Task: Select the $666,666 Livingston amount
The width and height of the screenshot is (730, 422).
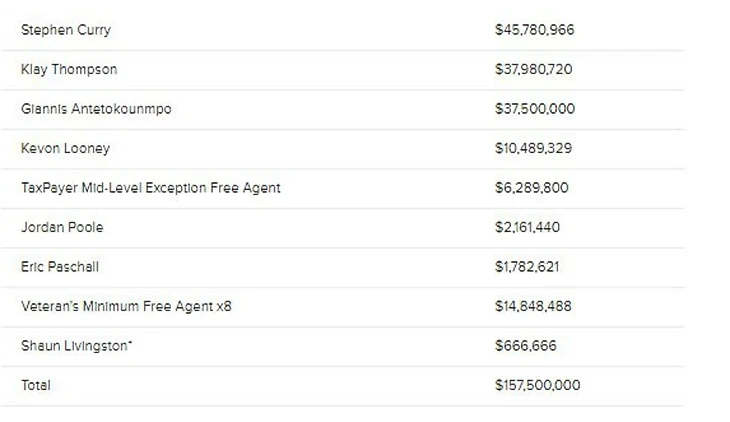Action: coord(526,346)
